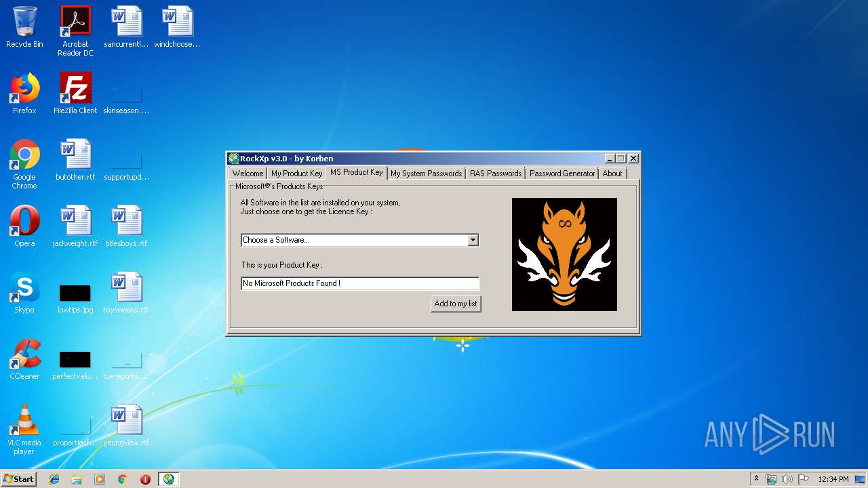Activate the RockXp taskbar button
The width and height of the screenshot is (868, 488).
tap(168, 479)
